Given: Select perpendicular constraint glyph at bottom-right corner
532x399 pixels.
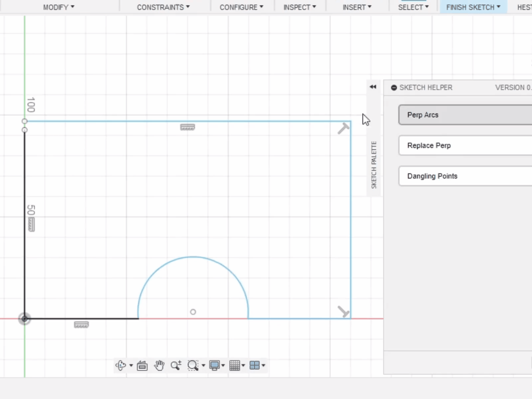Looking at the screenshot, I should 343,312.
